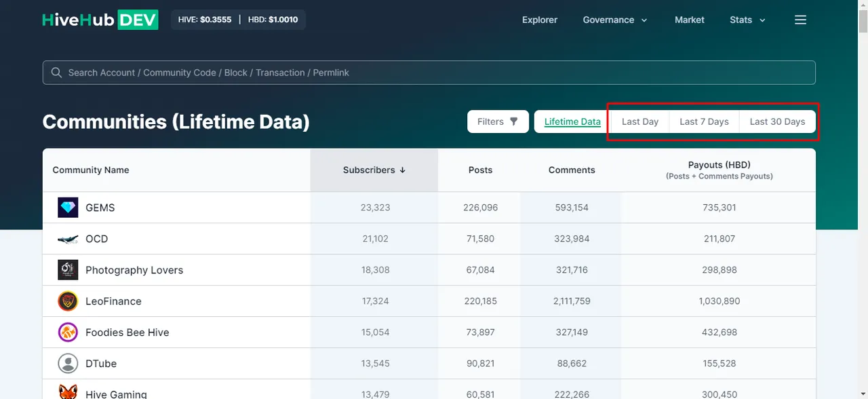Click LeoFinance payouts 1,030,890
Screen dimensions: 868x399
pos(719,301)
